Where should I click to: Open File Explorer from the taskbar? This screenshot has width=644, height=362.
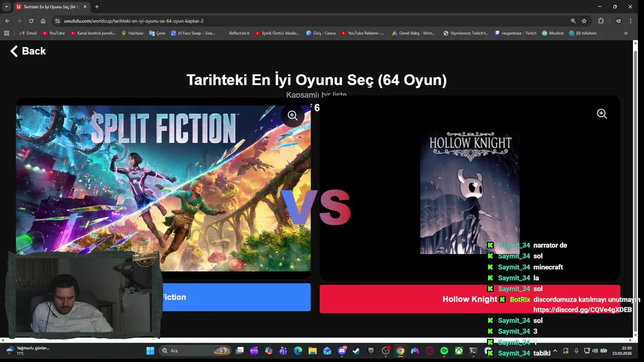pos(312,351)
